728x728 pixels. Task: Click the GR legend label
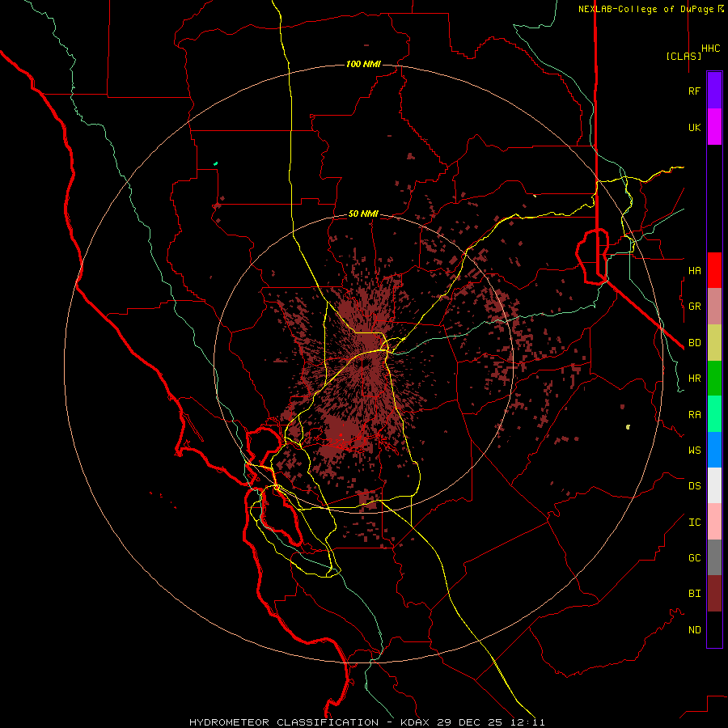click(x=694, y=307)
